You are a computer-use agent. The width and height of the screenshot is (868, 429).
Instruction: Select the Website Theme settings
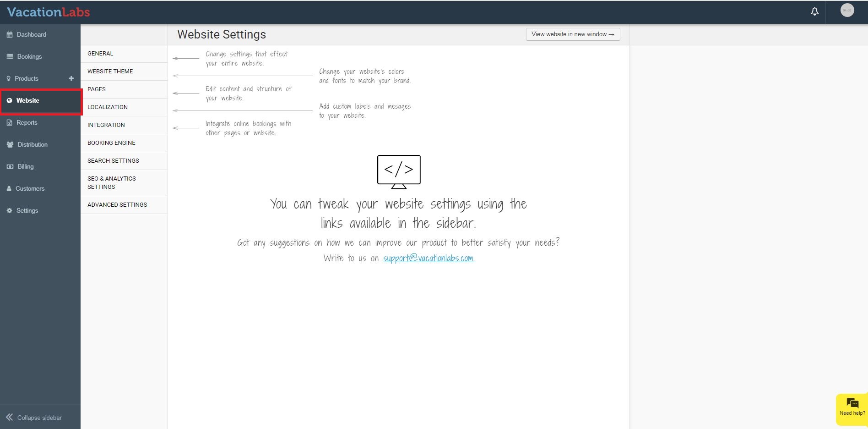coord(110,71)
